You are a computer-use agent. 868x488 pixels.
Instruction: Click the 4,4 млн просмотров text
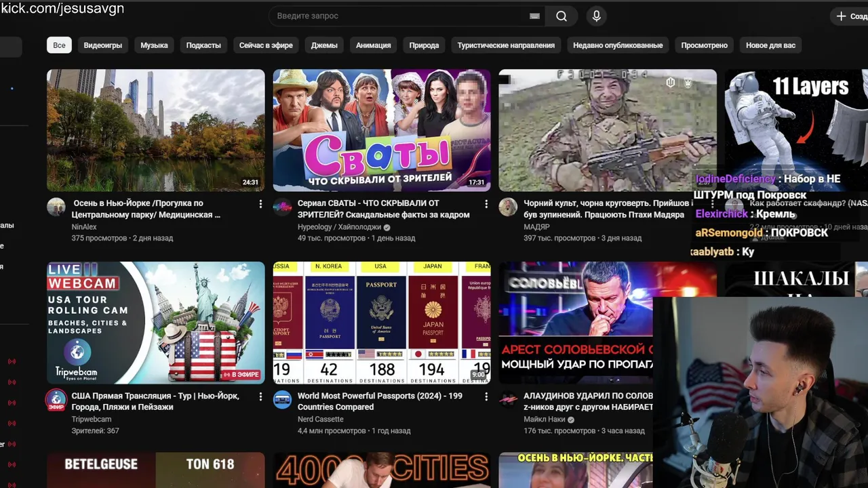(332, 430)
